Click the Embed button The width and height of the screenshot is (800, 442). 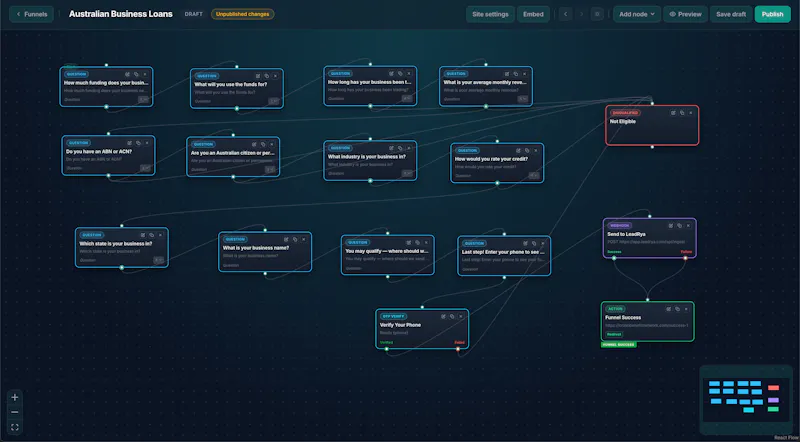(533, 14)
